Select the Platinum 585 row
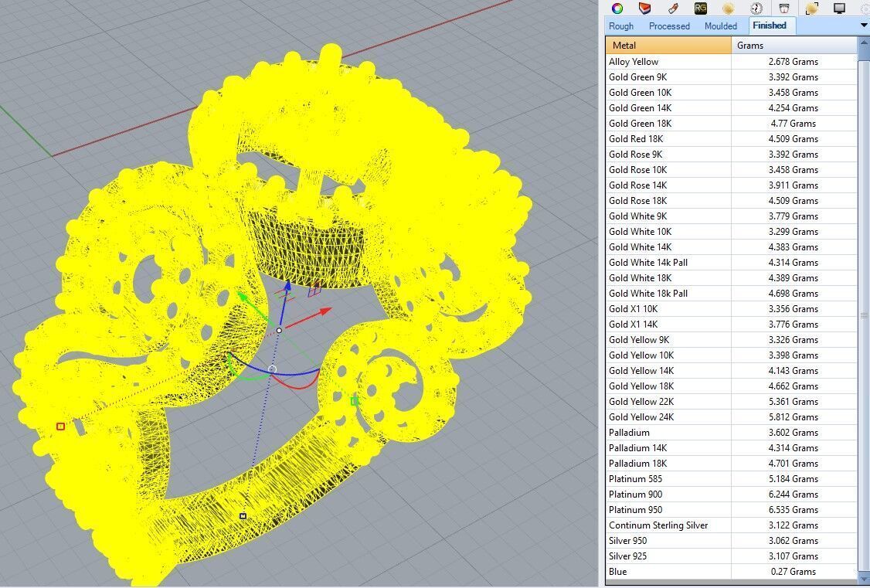This screenshot has height=588, width=870. click(731, 479)
